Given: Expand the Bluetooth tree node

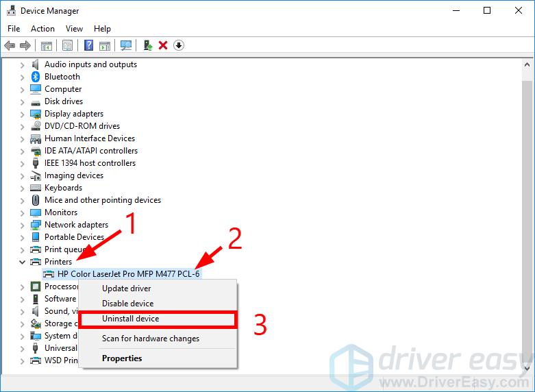Looking at the screenshot, I should tap(22, 77).
